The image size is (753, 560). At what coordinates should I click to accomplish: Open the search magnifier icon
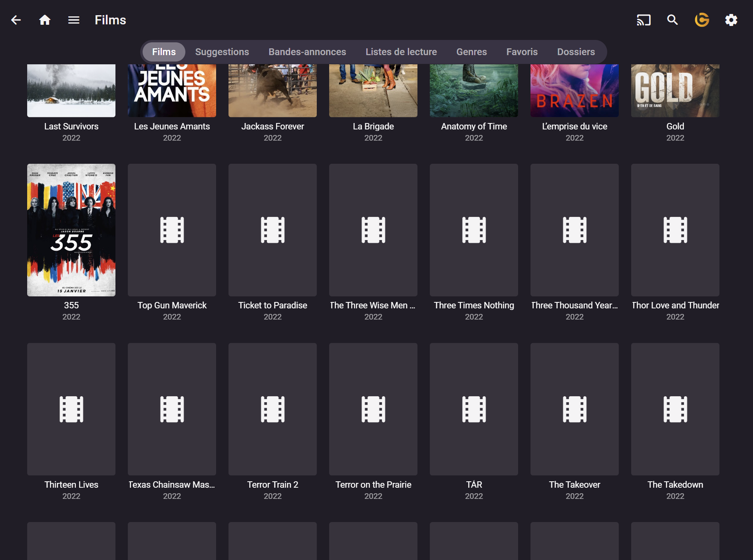pyautogui.click(x=673, y=20)
